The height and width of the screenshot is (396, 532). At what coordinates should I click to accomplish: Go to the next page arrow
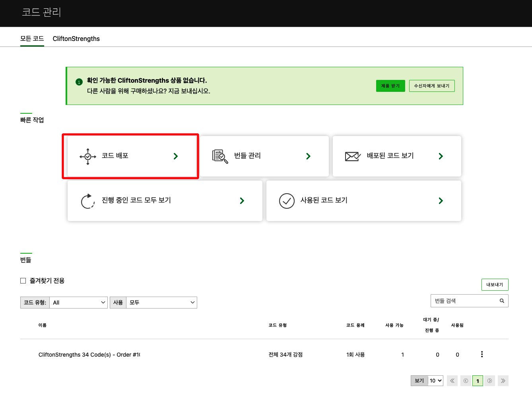(489, 381)
